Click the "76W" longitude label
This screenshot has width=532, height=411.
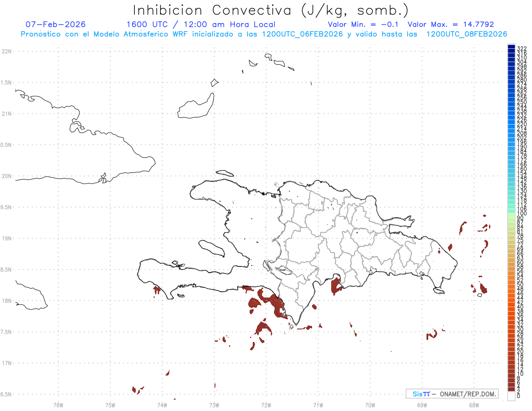(58, 404)
